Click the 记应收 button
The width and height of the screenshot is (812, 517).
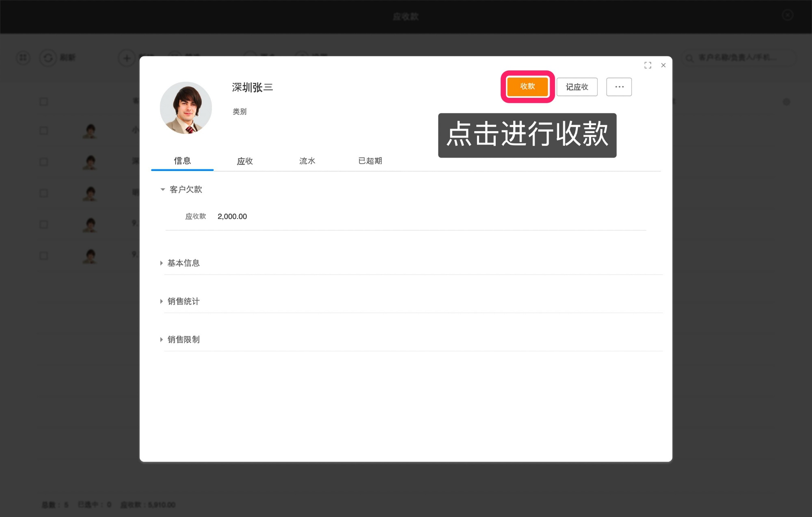click(x=577, y=87)
